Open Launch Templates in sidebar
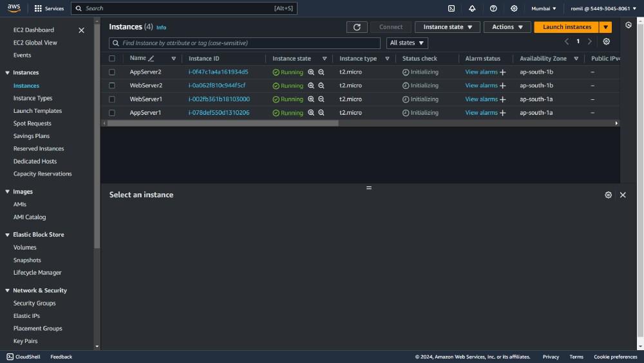The height and width of the screenshot is (363, 644). pyautogui.click(x=37, y=111)
